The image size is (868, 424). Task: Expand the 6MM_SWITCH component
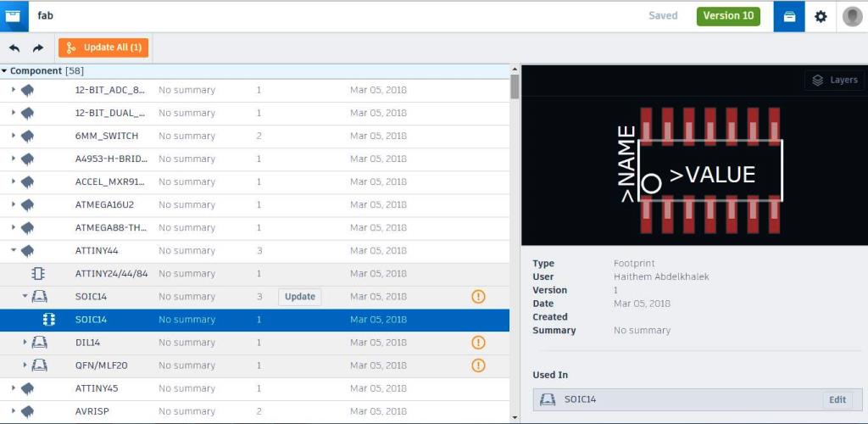tap(14, 135)
